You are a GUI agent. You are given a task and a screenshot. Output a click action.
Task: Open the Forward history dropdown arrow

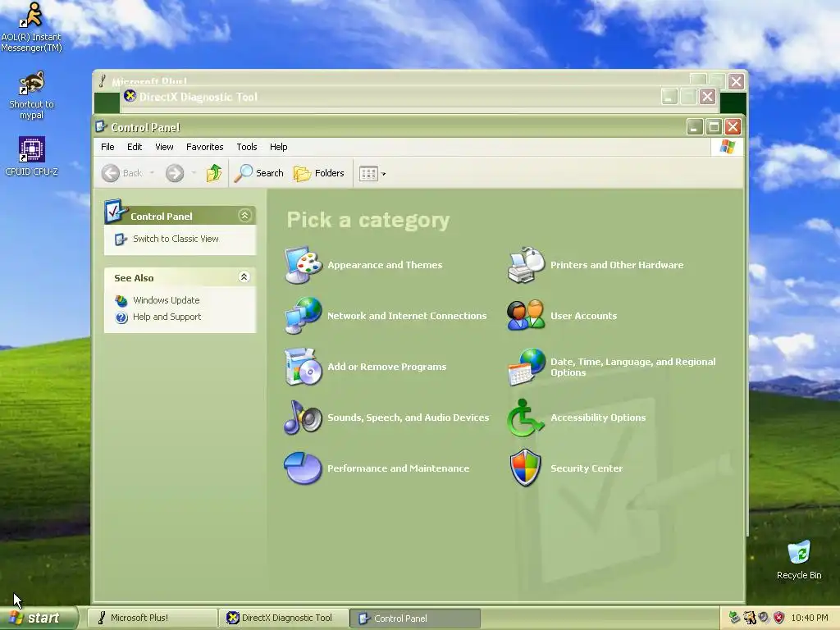coord(194,173)
